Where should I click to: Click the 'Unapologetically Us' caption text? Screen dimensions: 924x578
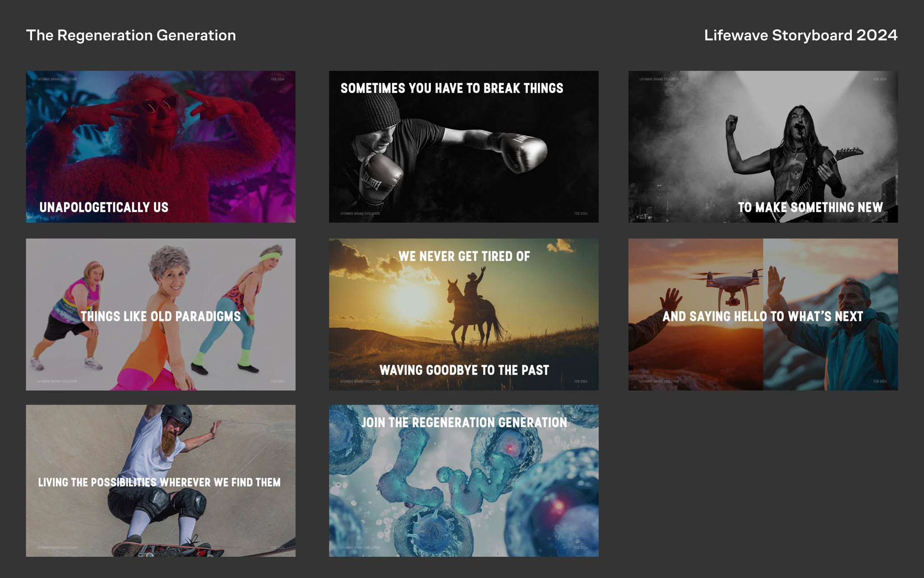coord(104,207)
